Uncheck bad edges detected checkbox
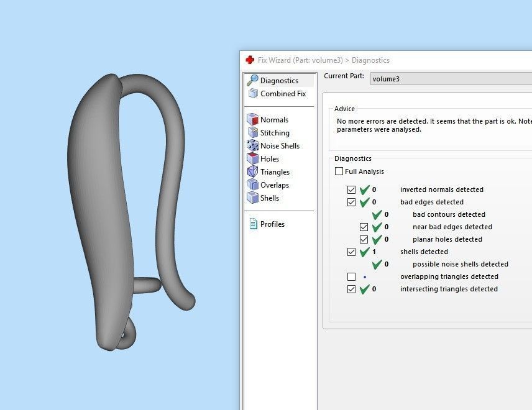This screenshot has height=410, width=532. coord(352,202)
